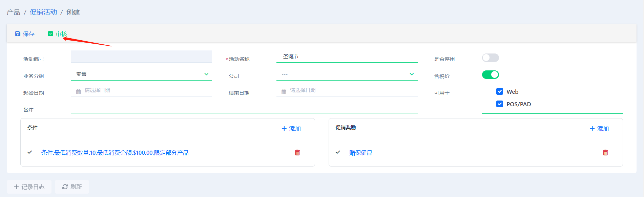Add a new 条件 condition
Viewport: 644px width, 197px height.
[291, 129]
